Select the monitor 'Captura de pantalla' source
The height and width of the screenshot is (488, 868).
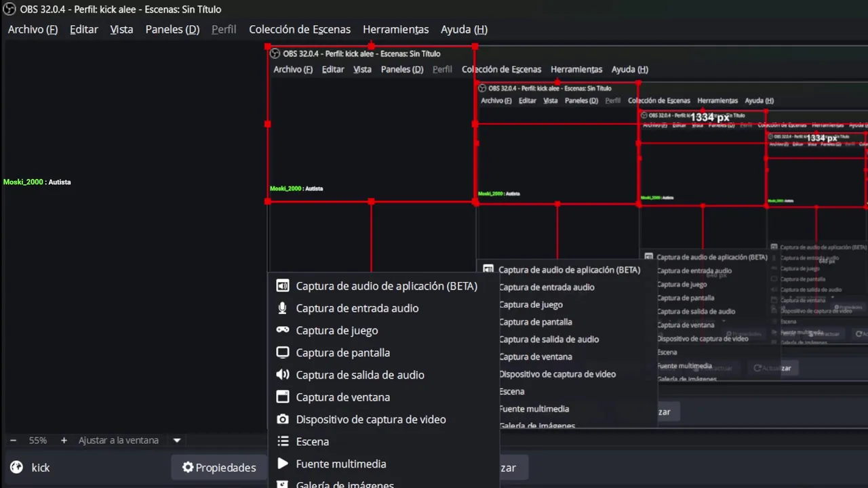click(383, 353)
